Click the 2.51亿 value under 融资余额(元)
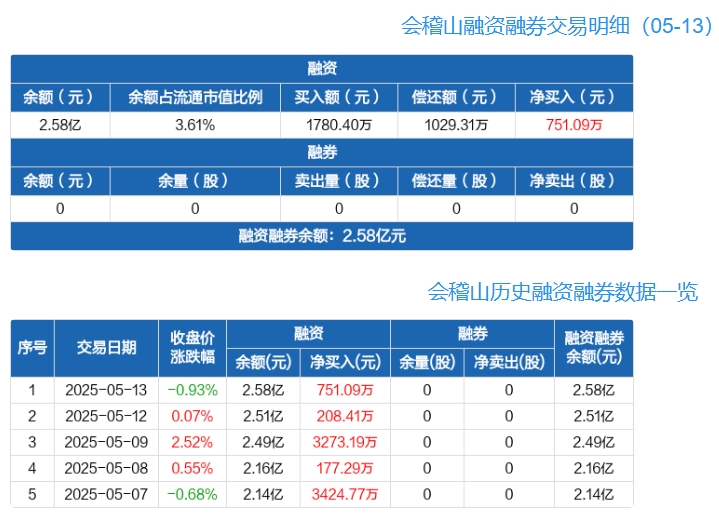This screenshot has height=515, width=719. pyautogui.click(x=263, y=416)
